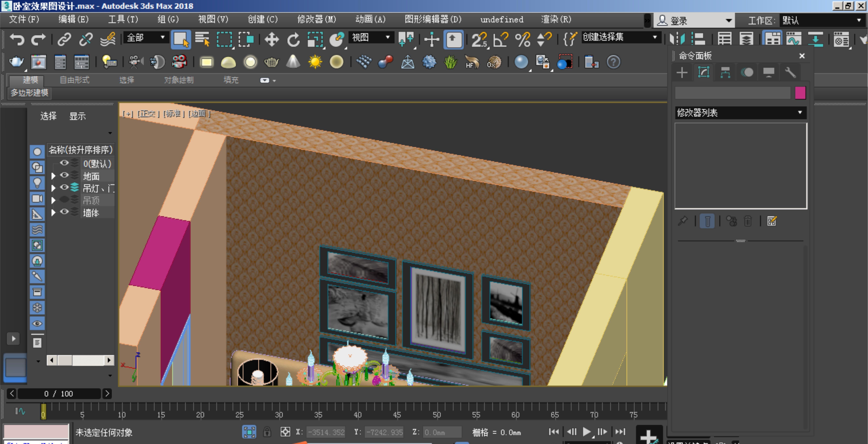Activate the Unlink Selection tool
This screenshot has height=444, width=868.
[x=86, y=39]
